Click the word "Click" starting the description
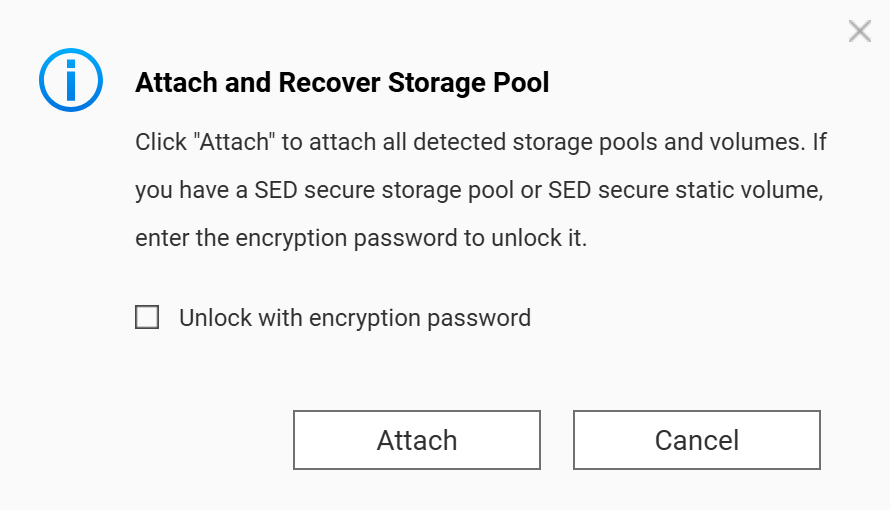 [x=159, y=141]
